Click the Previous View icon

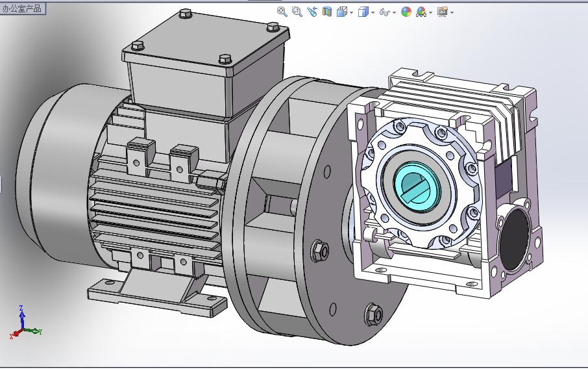coord(312,12)
